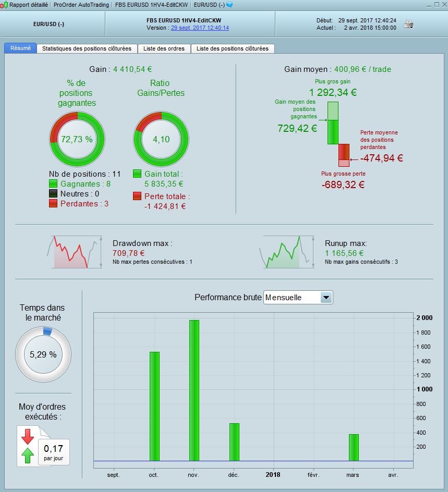
Task: Click the red Perte totale legend square
Action: point(137,196)
